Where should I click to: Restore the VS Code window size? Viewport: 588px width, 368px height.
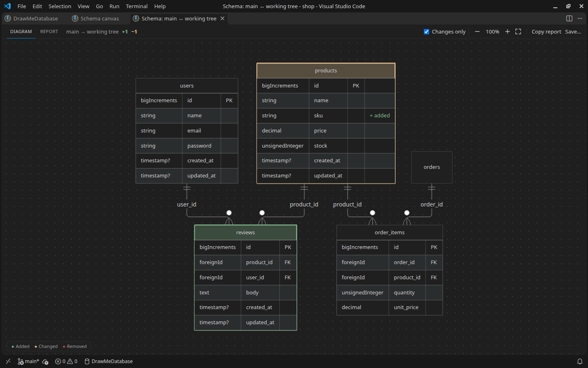(568, 6)
